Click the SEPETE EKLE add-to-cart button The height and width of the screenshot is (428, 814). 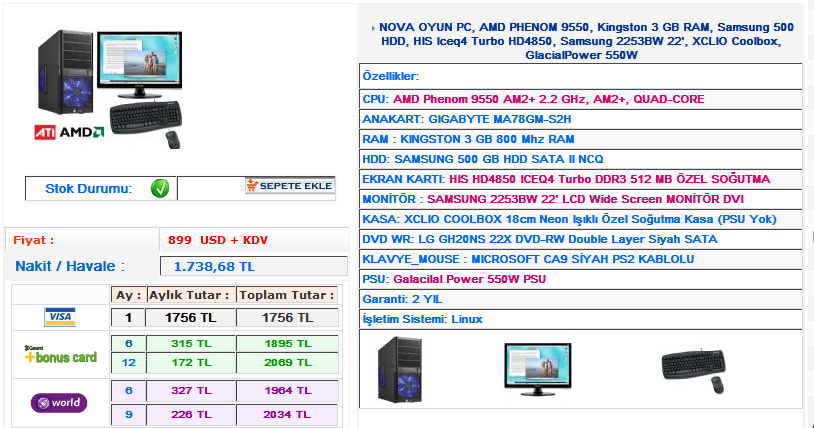tap(290, 185)
